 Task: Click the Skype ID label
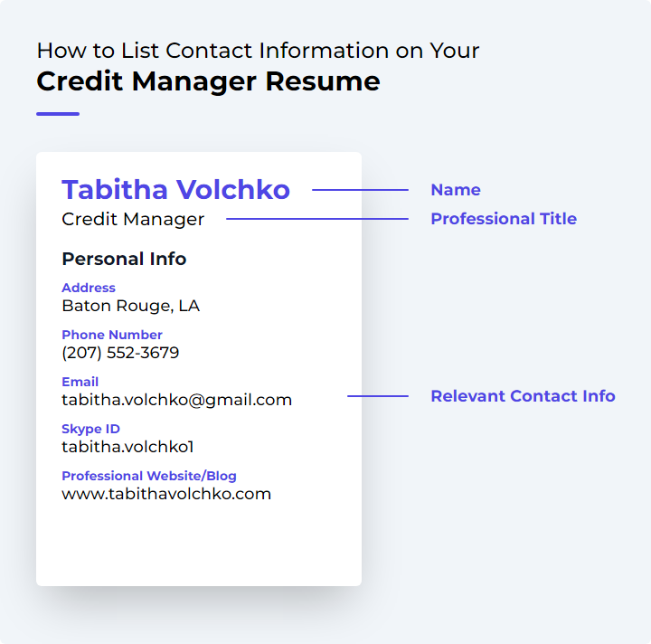(91, 429)
